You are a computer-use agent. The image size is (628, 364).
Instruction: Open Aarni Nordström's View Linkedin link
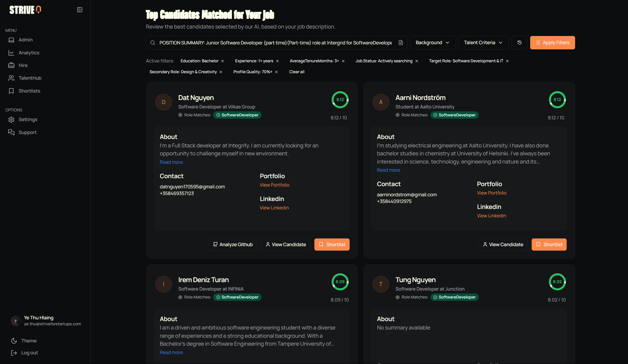491,216
